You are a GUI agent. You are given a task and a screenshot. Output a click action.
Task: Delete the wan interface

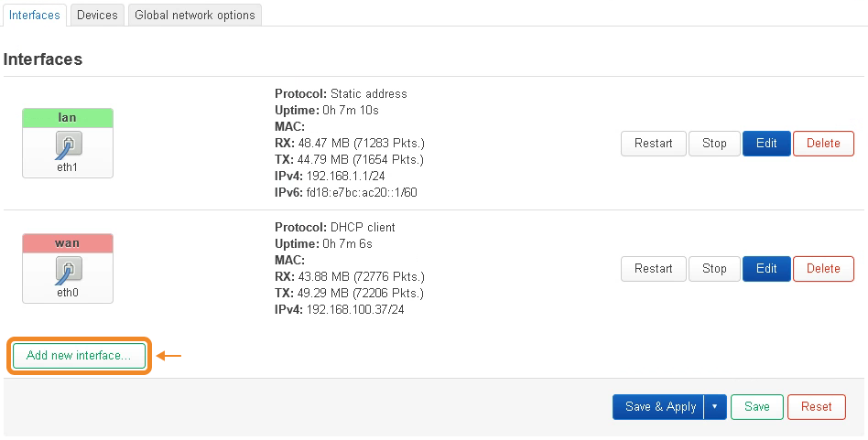coord(823,269)
